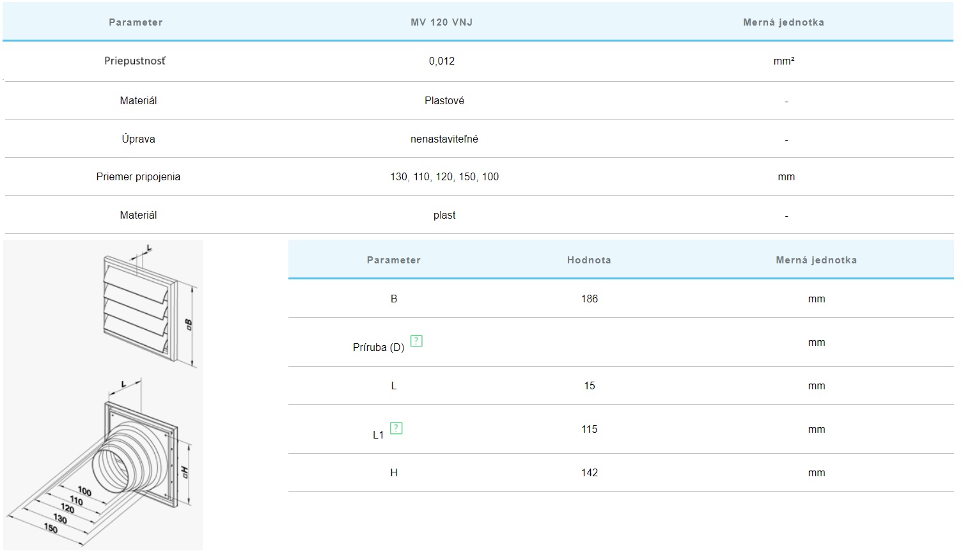This screenshot has height=560, width=963.
Task: Click the value 142 in row H
Action: point(590,473)
